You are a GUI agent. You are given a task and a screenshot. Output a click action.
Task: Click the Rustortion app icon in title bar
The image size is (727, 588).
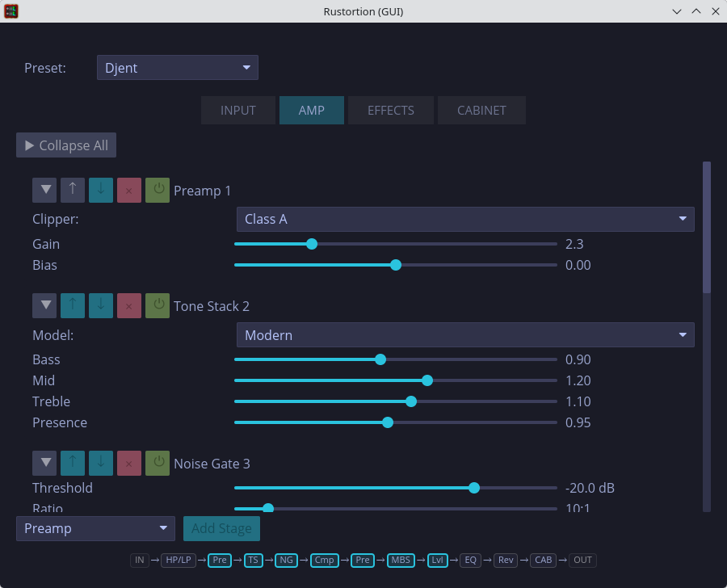[11, 11]
